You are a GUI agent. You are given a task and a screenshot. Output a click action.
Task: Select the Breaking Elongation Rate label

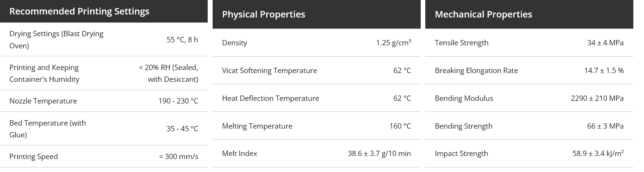pyautogui.click(x=476, y=70)
